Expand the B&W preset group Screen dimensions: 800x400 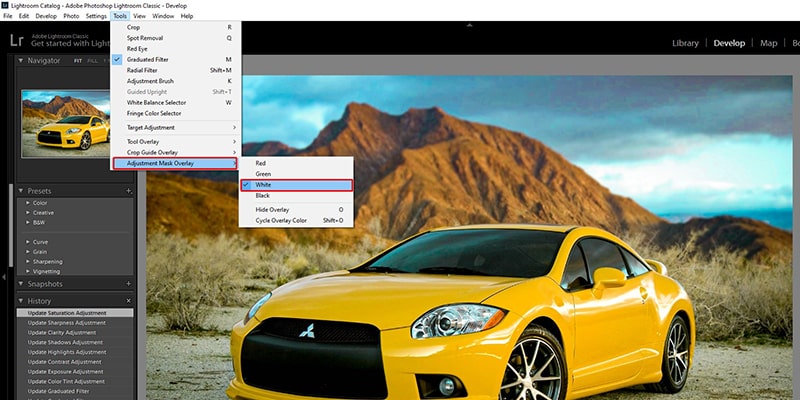(x=28, y=222)
